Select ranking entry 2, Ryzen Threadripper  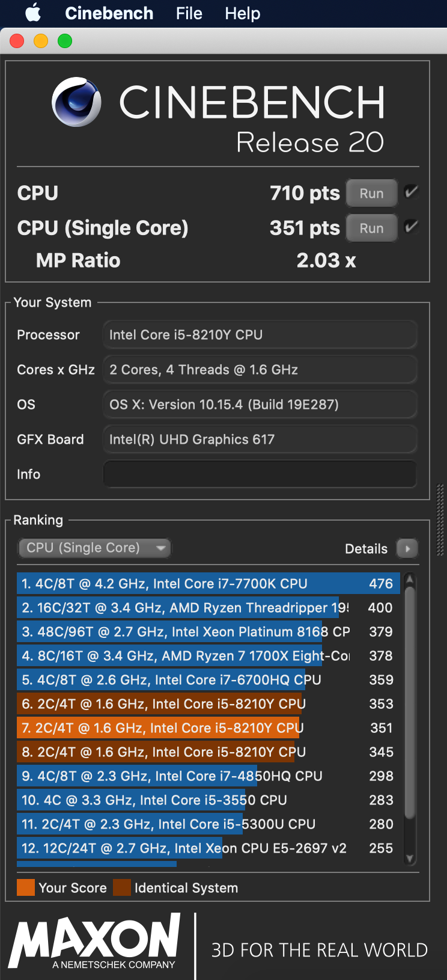[x=208, y=607]
